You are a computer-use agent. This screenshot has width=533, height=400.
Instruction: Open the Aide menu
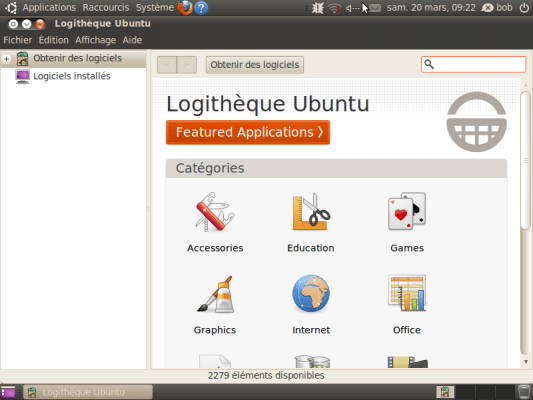coord(132,40)
